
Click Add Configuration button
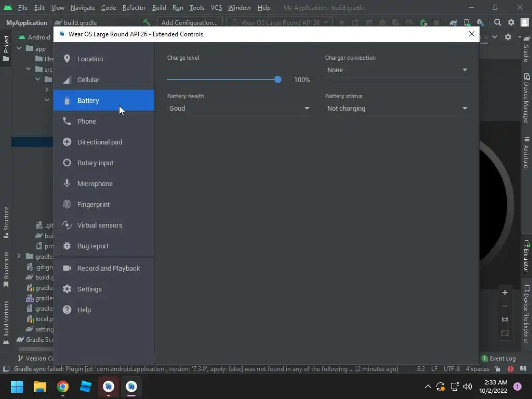click(190, 22)
